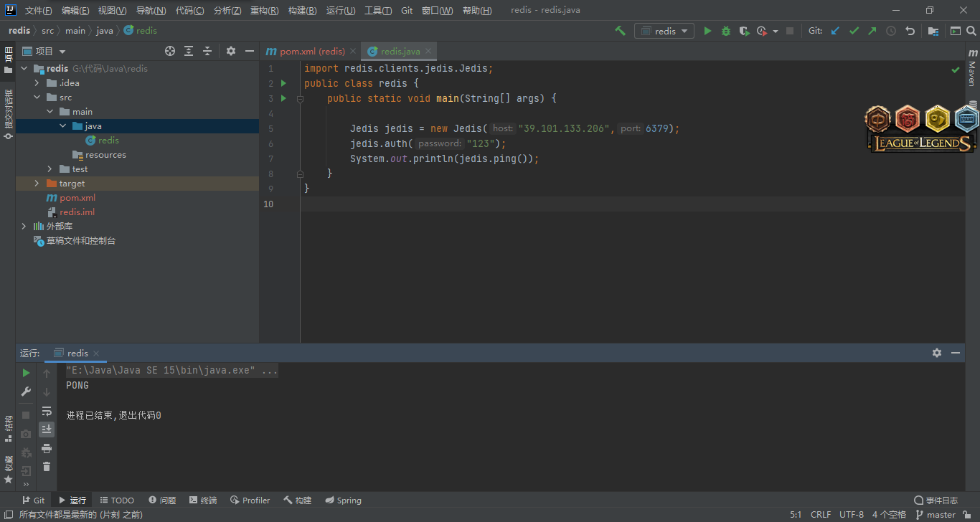Viewport: 980px width, 522px height.
Task: Open the 重构(R) menu
Action: 265,11
